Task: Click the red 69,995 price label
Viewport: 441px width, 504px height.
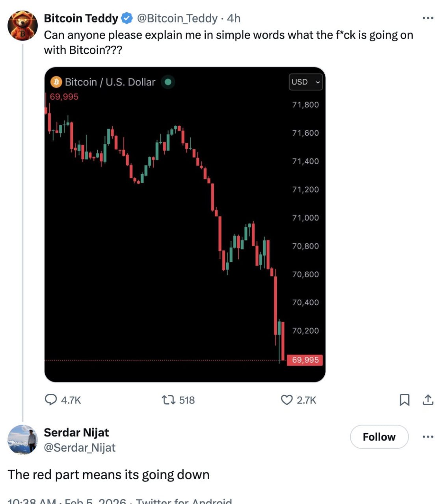Action: (305, 360)
